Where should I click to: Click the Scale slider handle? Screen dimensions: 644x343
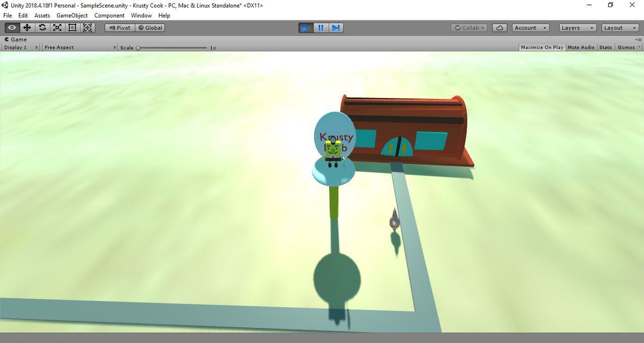[x=138, y=48]
